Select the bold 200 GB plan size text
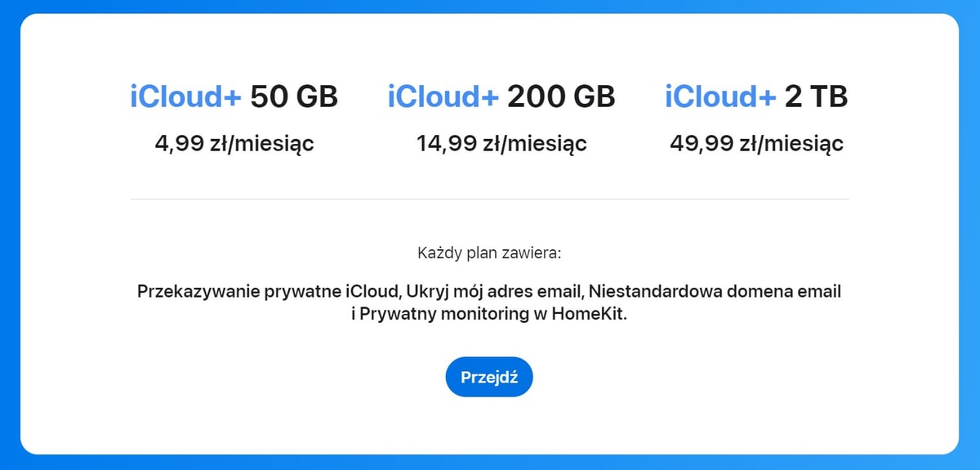 tap(561, 97)
